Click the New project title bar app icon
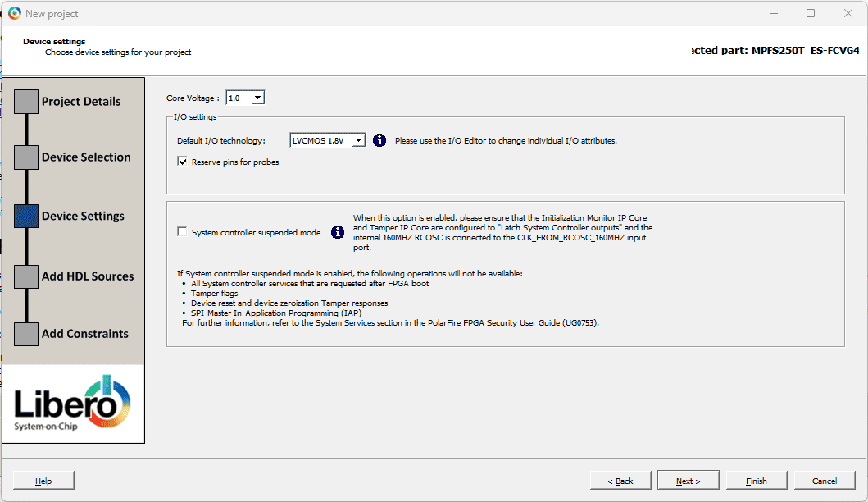This screenshot has width=868, height=502. (x=14, y=13)
